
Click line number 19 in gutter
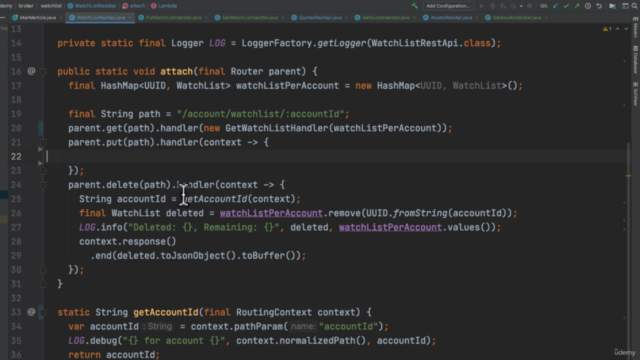point(16,114)
